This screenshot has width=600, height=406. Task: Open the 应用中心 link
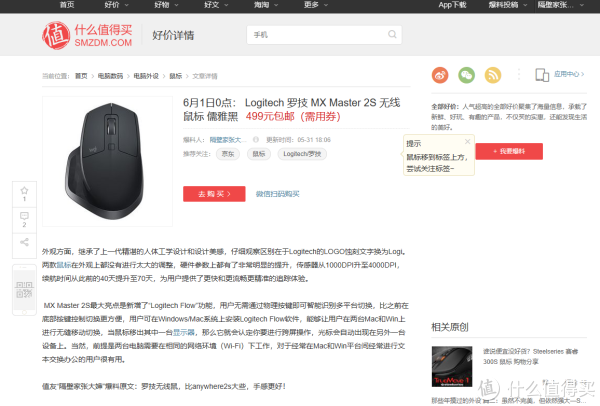pyautogui.click(x=569, y=74)
